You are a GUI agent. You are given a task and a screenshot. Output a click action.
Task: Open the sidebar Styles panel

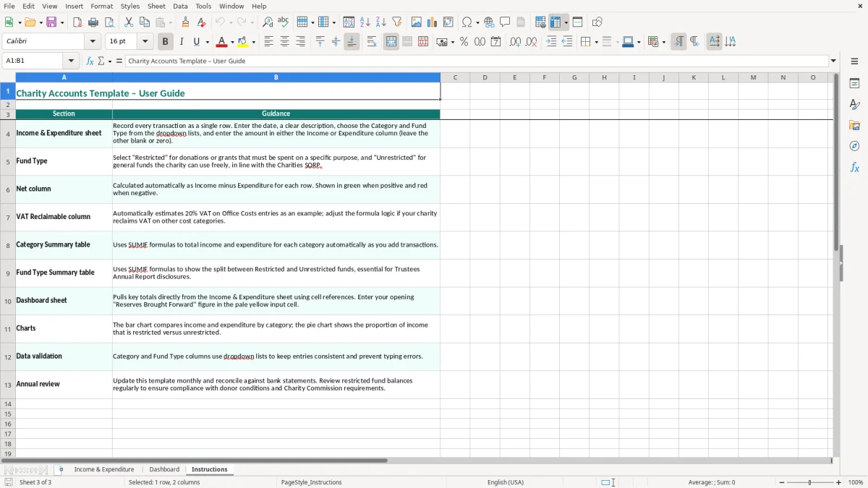point(854,104)
